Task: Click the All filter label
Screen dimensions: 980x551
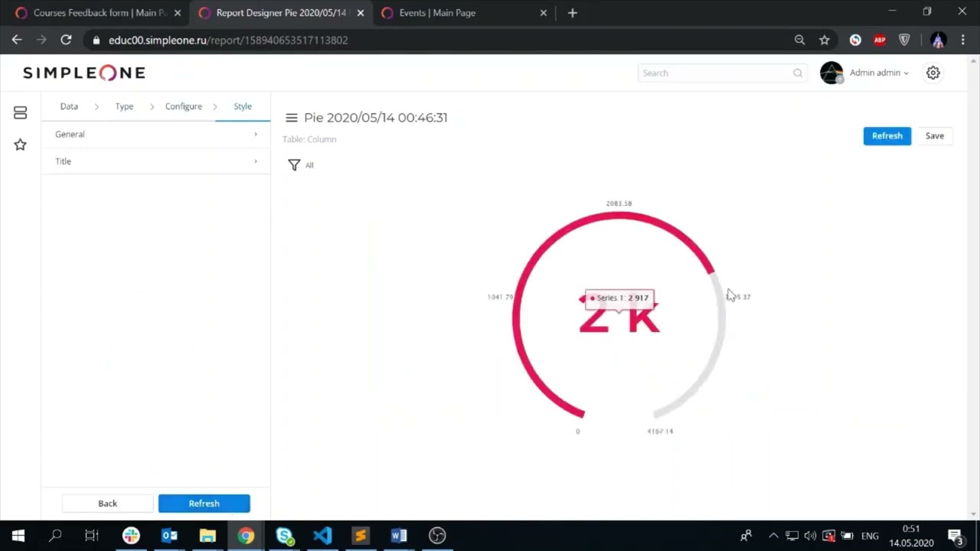Action: [x=309, y=165]
